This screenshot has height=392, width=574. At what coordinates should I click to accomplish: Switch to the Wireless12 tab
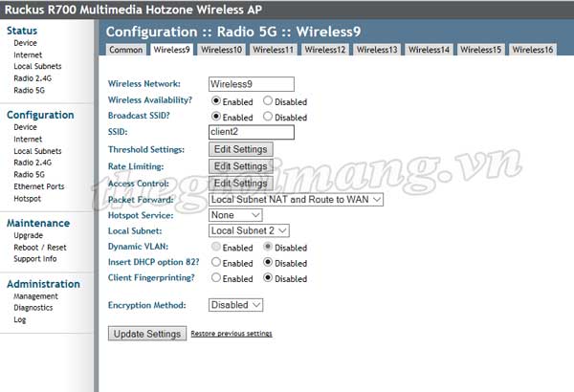(325, 50)
